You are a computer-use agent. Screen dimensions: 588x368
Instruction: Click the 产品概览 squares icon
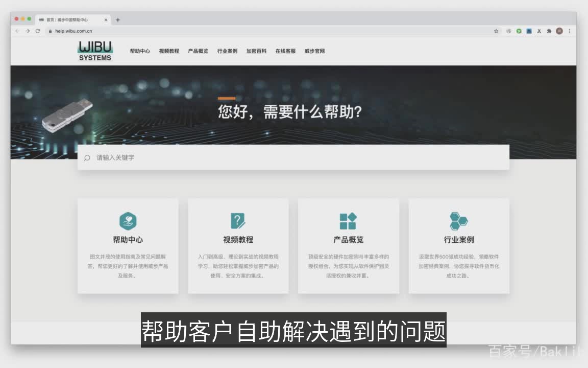[x=348, y=220]
